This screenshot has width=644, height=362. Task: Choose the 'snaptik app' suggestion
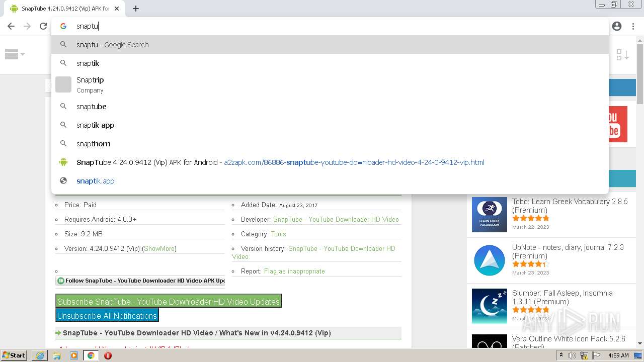pyautogui.click(x=330, y=125)
